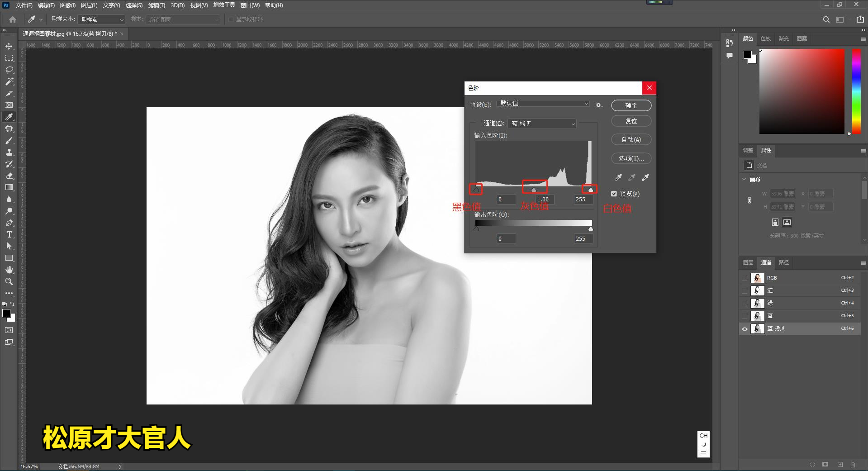Select the Eraser tool

click(x=9, y=176)
